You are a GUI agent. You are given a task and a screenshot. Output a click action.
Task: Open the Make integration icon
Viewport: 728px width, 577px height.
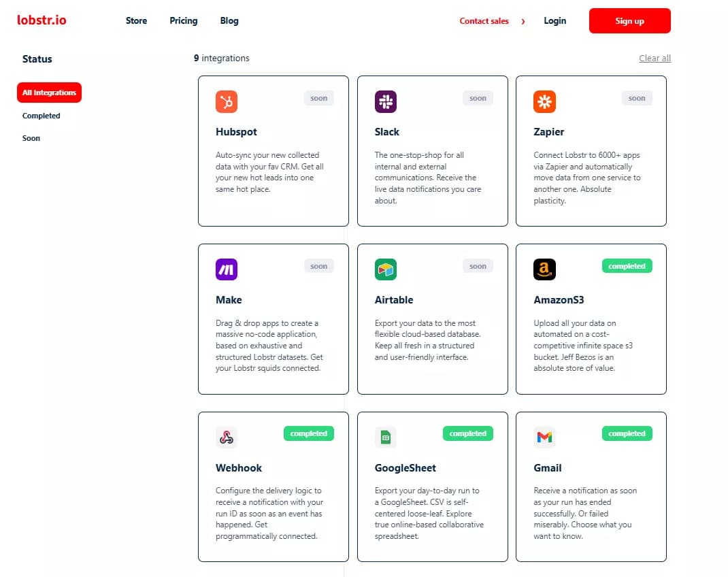pos(227,269)
